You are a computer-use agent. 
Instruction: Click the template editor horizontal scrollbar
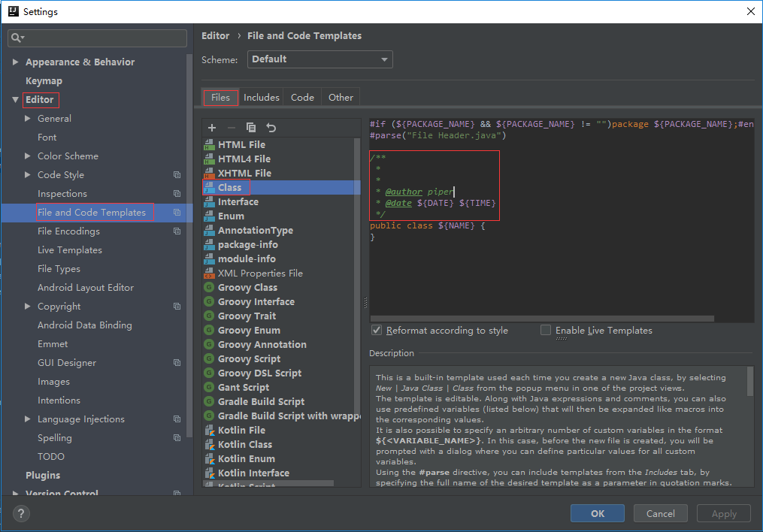click(x=542, y=319)
